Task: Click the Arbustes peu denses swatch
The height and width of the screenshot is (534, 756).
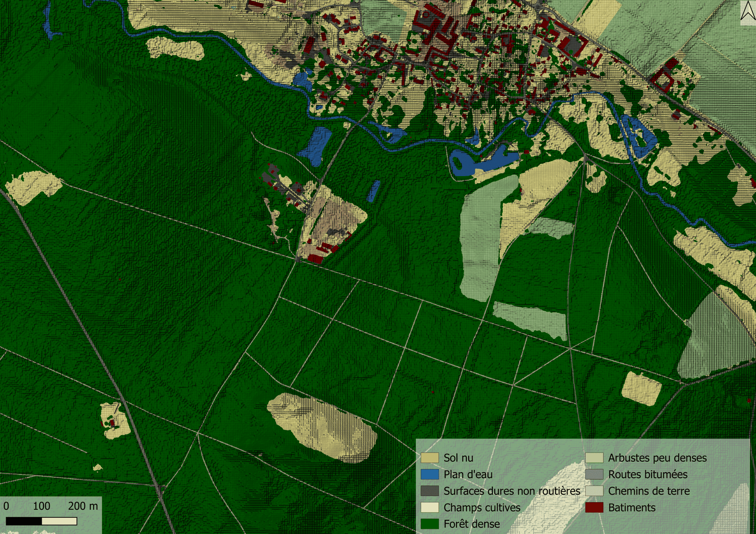Action: pyautogui.click(x=594, y=458)
